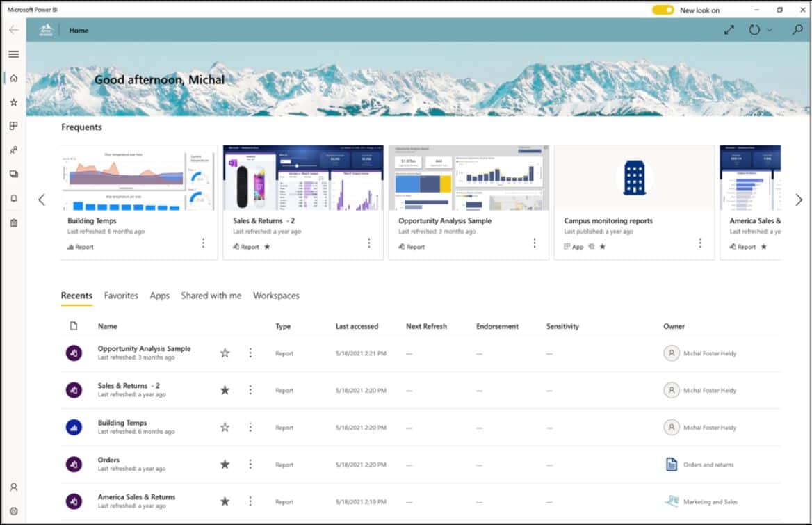Click the America Sales & Returns row report icon
The height and width of the screenshot is (525, 812).
(74, 501)
